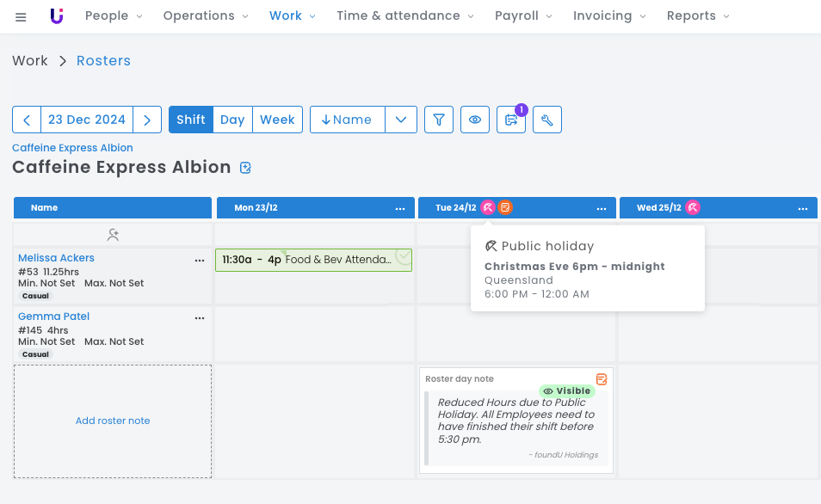Screen dimensions: 821x504
Task: Open Melissa Ackers employee profile link
Action: click(x=56, y=258)
